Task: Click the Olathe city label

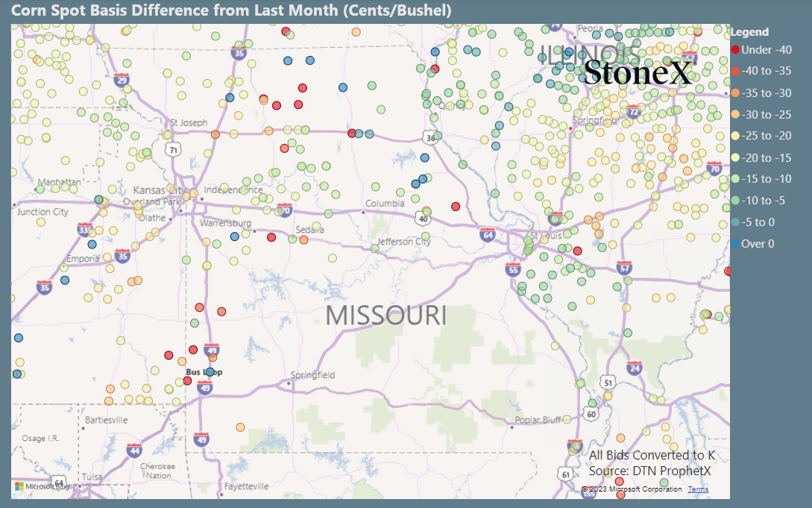Action: tap(152, 218)
